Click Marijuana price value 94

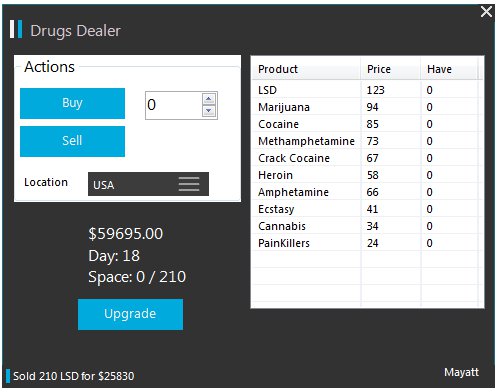tap(373, 107)
